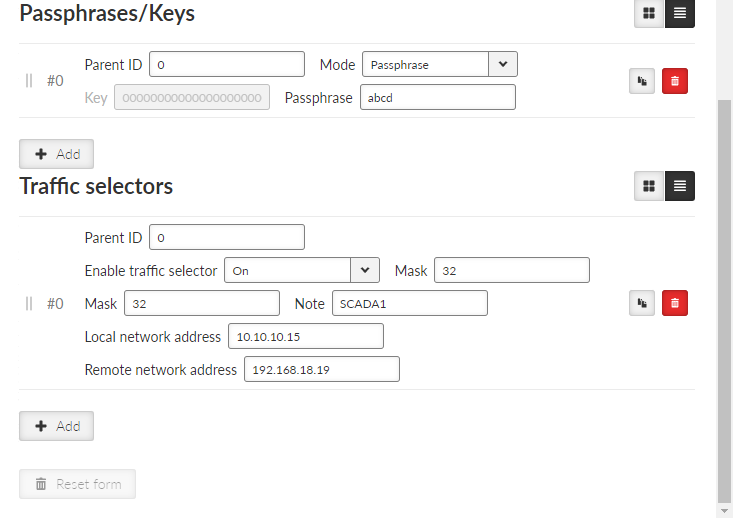
Task: Switch Traffic selectors to grid view
Action: click(649, 186)
